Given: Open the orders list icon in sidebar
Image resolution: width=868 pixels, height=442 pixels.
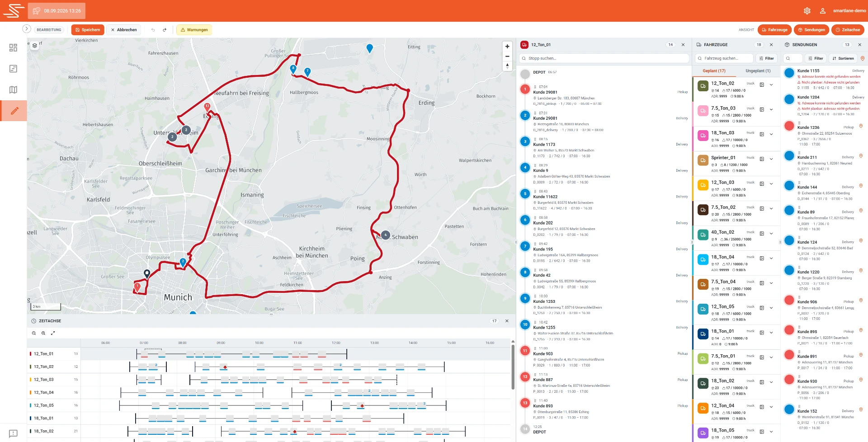Looking at the screenshot, I should [x=13, y=69].
